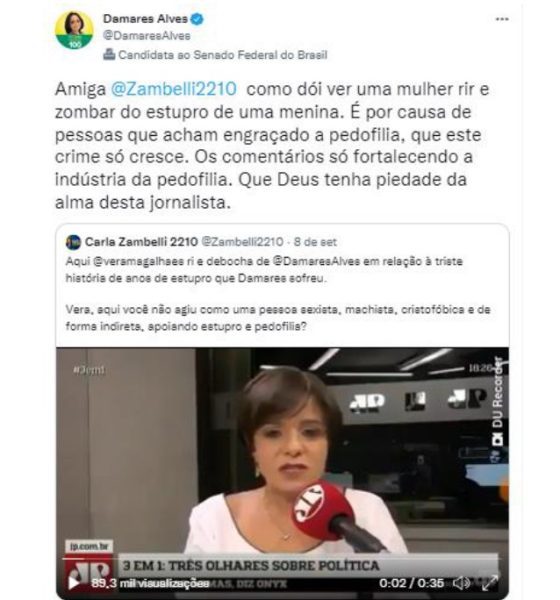Open Damares Alves profile picture
This screenshot has height=600, width=560.
[74, 30]
